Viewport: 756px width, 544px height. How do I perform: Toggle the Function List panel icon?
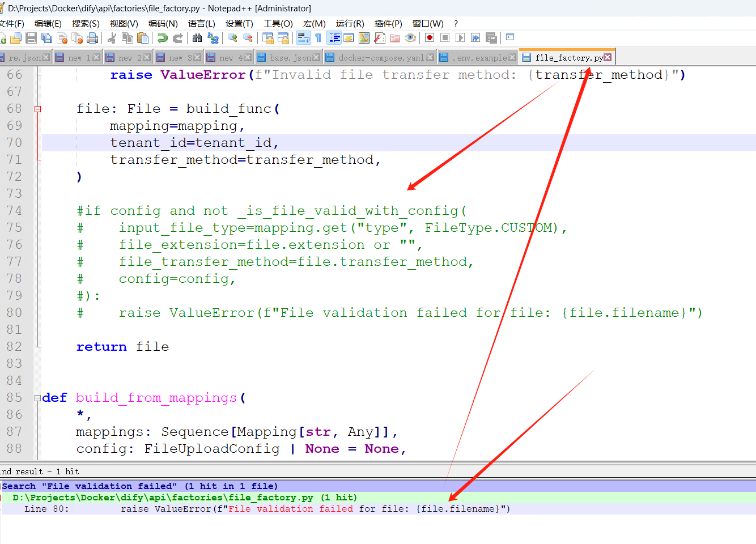(x=380, y=38)
